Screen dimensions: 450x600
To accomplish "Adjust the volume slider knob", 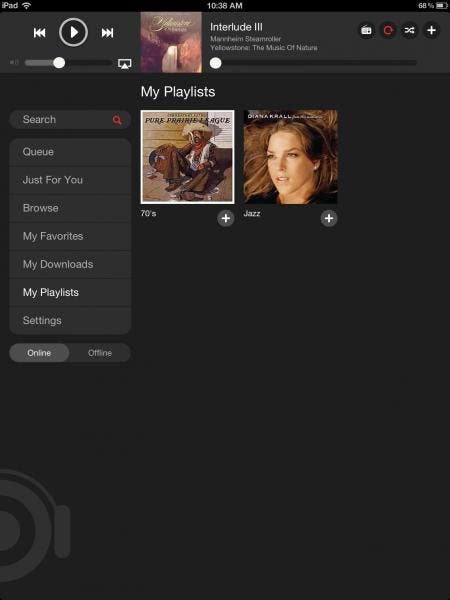I will 59,63.
